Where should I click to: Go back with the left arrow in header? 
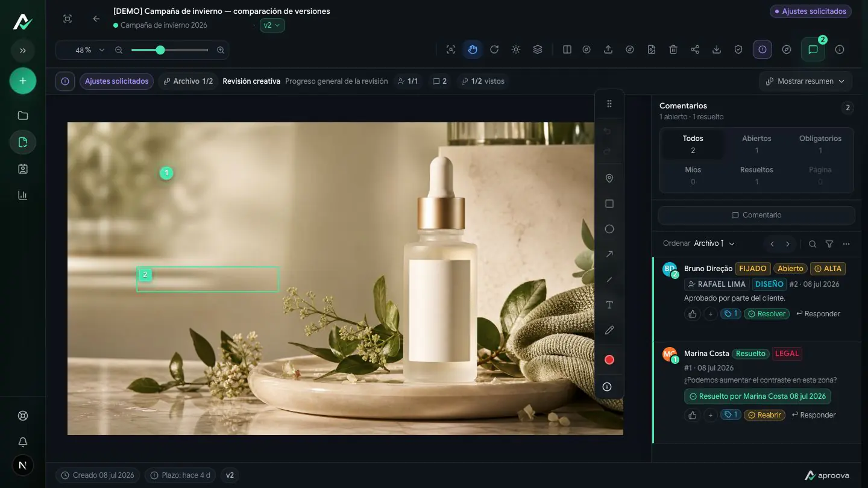(x=96, y=19)
